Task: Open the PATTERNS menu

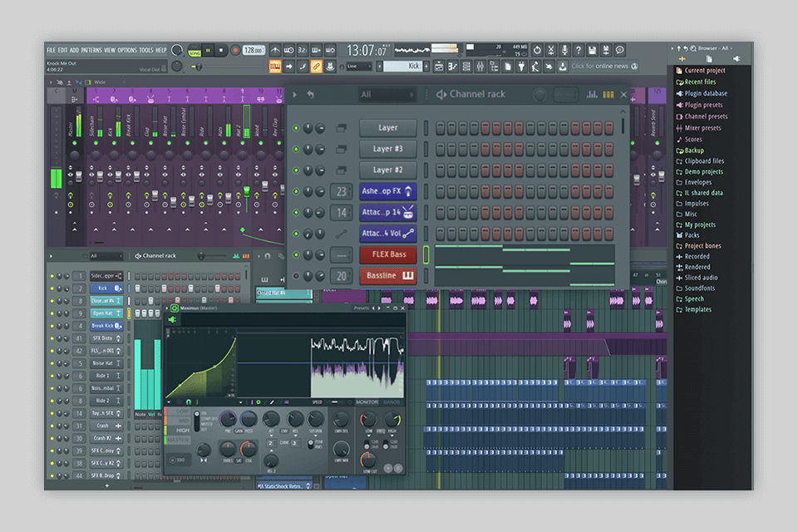Action: tap(91, 51)
